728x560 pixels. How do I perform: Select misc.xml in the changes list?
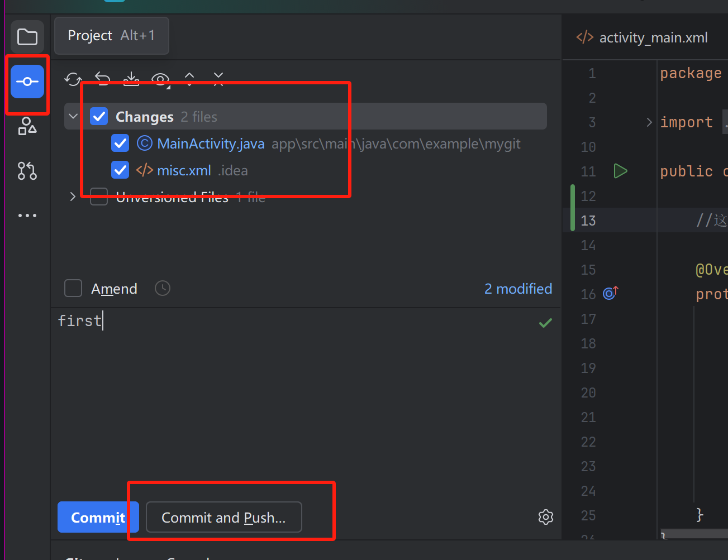click(x=184, y=170)
